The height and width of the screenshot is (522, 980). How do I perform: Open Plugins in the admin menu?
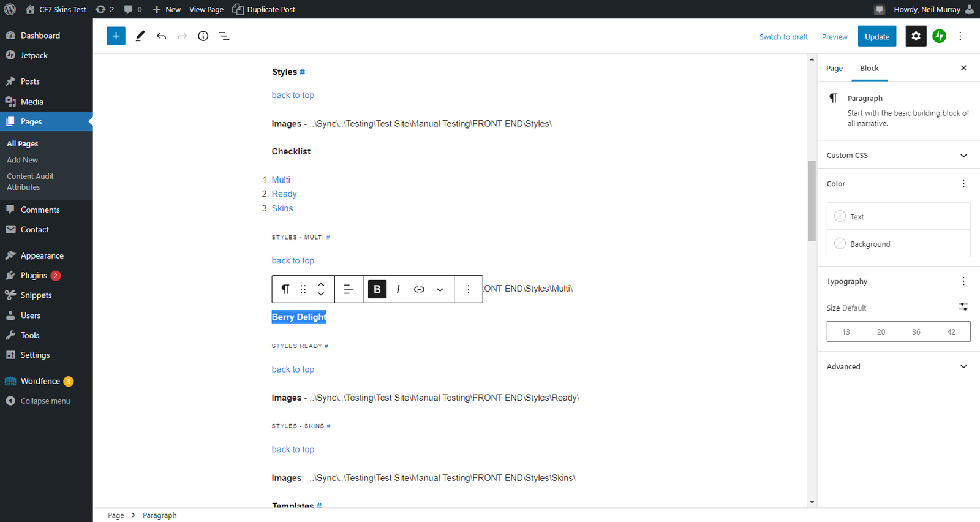[x=34, y=276]
